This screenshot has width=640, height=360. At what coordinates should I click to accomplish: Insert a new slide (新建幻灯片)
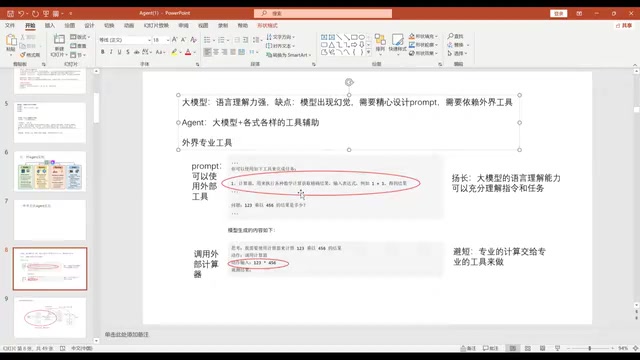[x=59, y=45]
